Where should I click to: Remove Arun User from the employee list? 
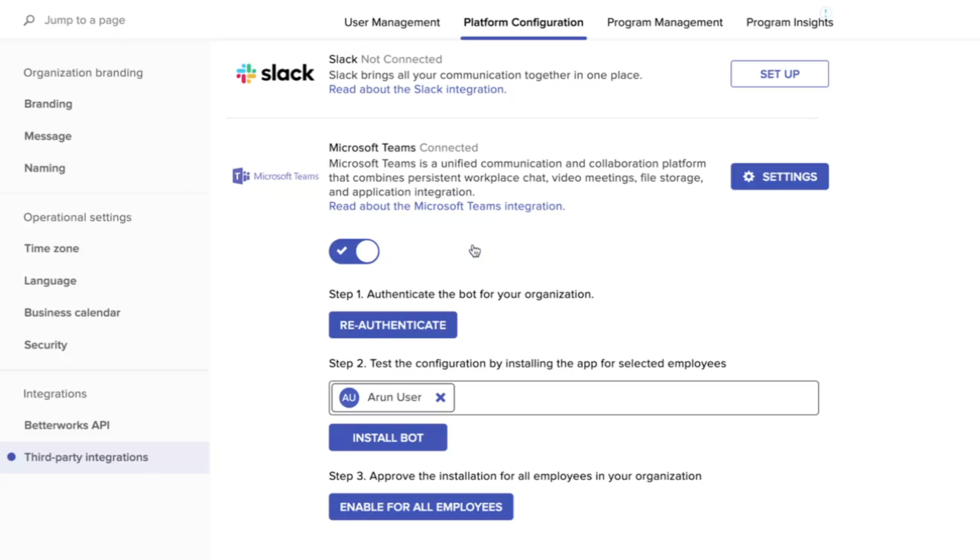click(440, 397)
